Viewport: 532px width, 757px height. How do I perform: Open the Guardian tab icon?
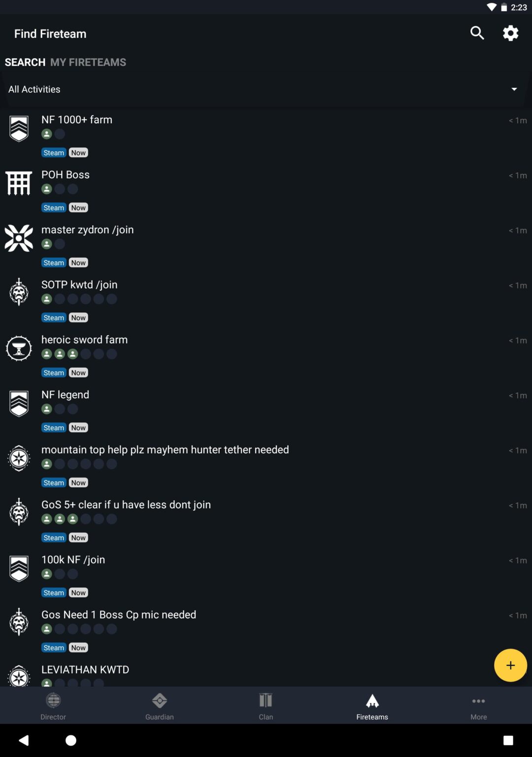pyautogui.click(x=160, y=700)
